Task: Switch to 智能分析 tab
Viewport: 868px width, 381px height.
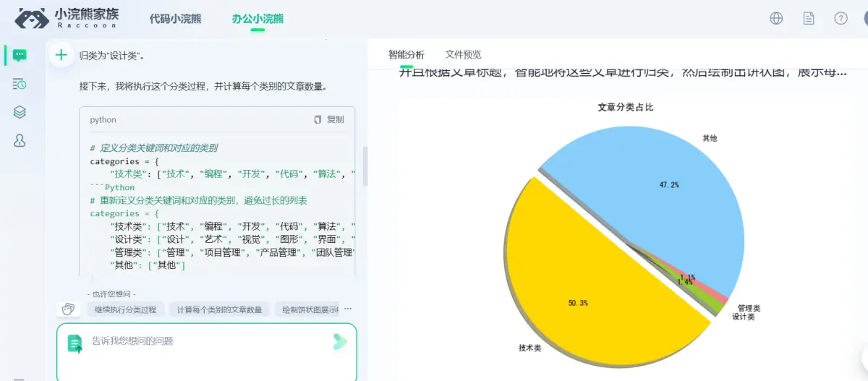Action: [x=407, y=54]
